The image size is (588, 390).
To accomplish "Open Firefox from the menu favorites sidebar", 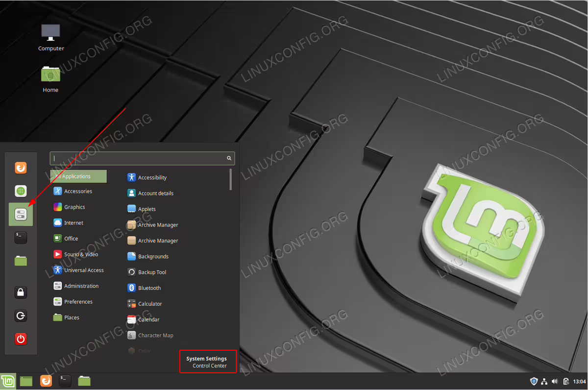I will [x=21, y=168].
